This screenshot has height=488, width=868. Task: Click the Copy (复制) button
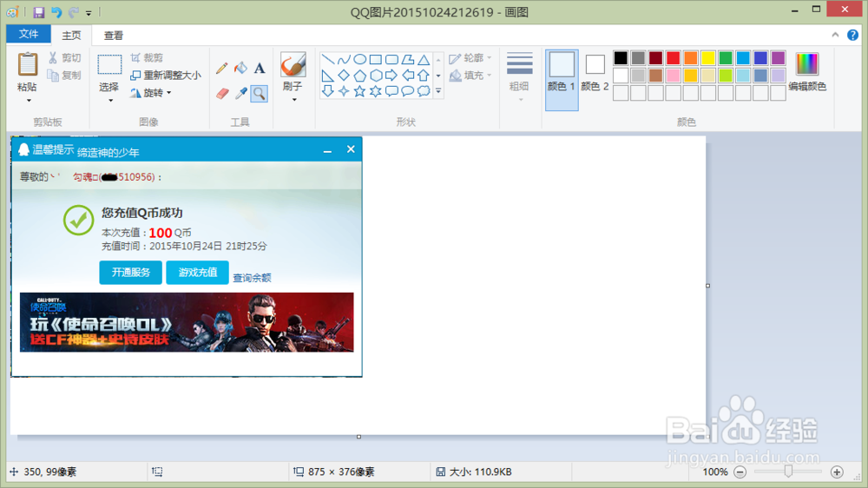tap(65, 76)
